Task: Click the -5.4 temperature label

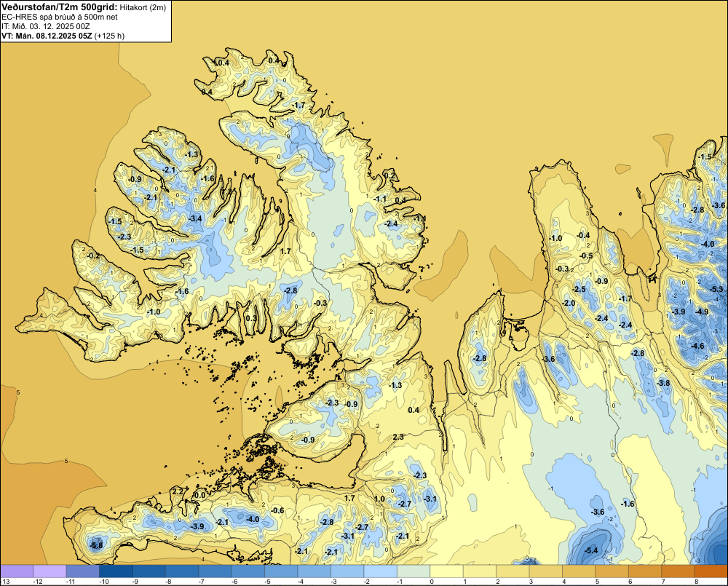Action: tap(591, 551)
